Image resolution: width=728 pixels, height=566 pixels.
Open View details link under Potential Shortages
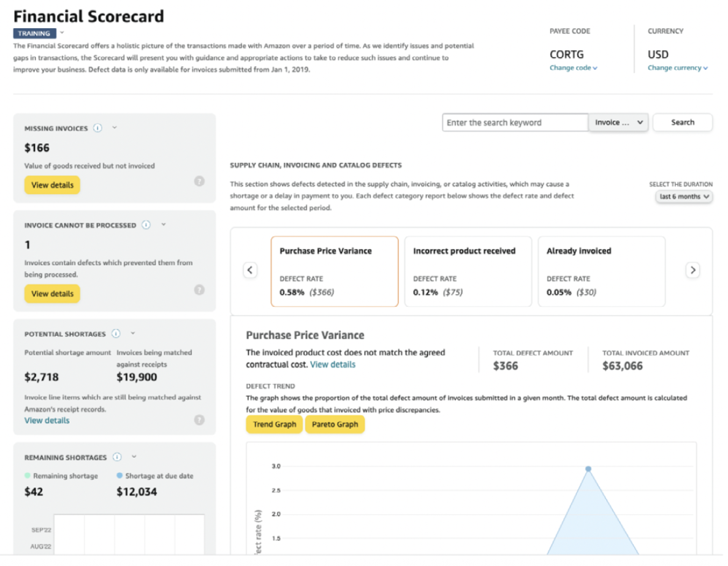47,420
